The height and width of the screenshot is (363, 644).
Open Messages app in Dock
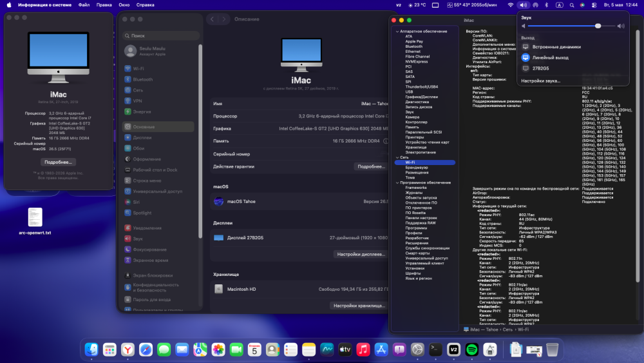(x=164, y=349)
